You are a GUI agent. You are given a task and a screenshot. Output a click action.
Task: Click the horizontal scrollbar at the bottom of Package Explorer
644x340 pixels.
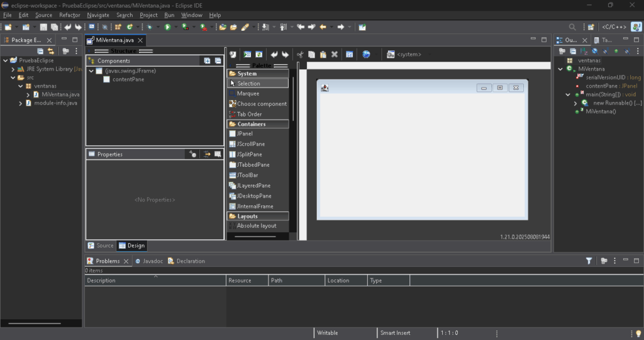point(35,324)
